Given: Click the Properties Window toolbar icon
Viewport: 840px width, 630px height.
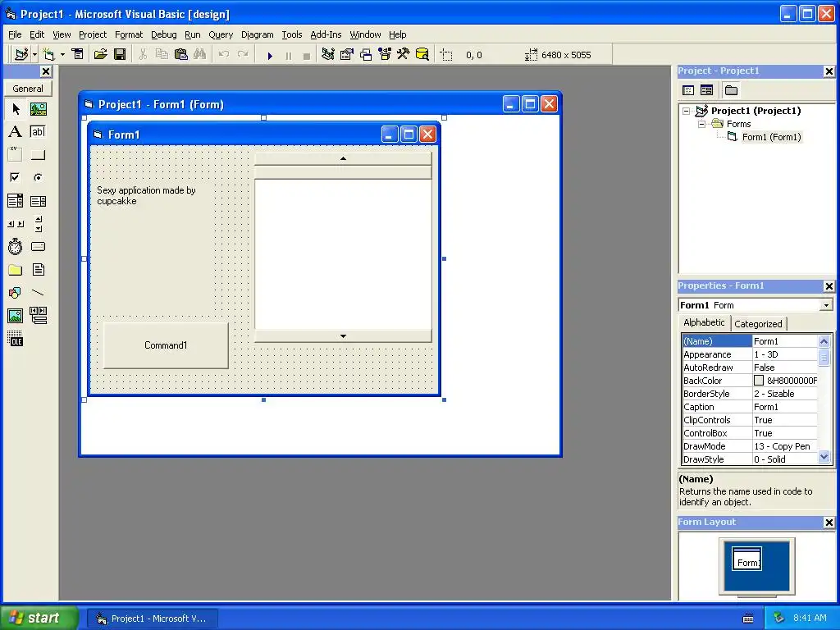Looking at the screenshot, I should (x=347, y=55).
